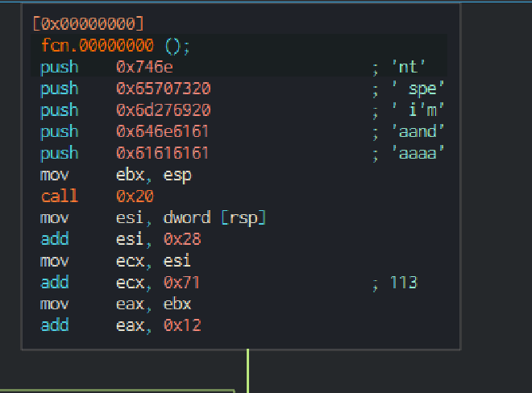Click the push 0x6d276920 instruction line
Screen dimensions: 532x393
(x=125, y=110)
